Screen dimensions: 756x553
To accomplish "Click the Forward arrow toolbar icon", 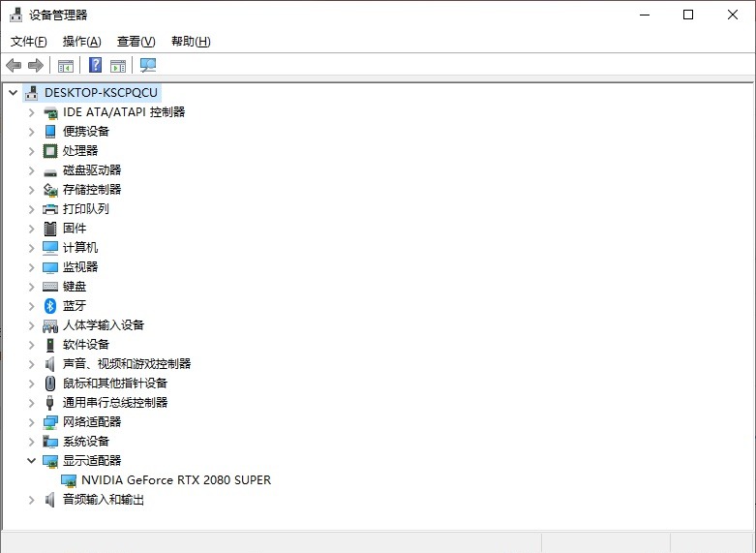I will tap(36, 65).
